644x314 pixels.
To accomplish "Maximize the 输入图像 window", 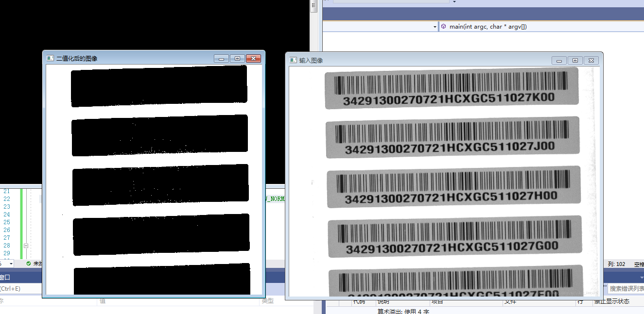I will click(x=575, y=61).
